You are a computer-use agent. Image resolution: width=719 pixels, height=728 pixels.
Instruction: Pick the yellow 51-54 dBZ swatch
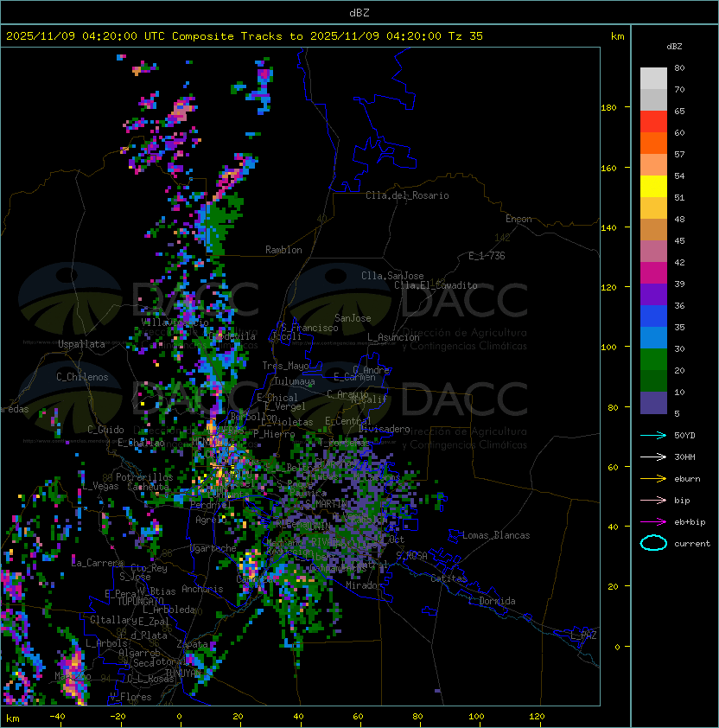pyautogui.click(x=653, y=187)
